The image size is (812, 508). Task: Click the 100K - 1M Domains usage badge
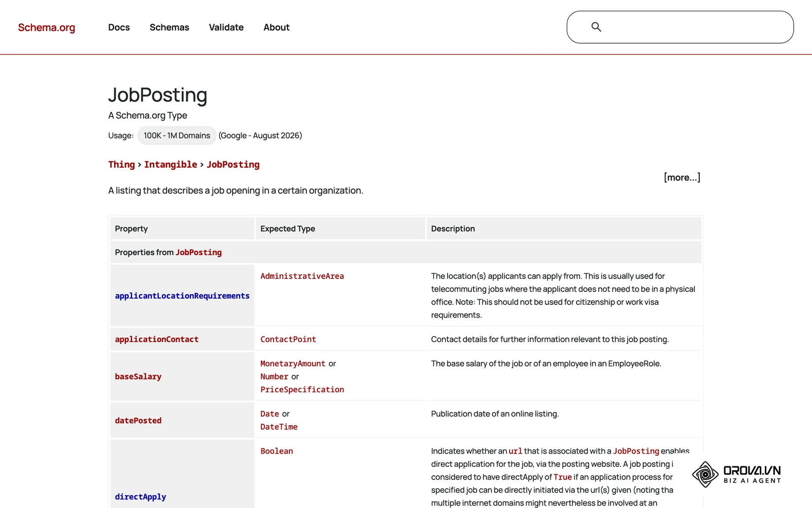coord(177,136)
